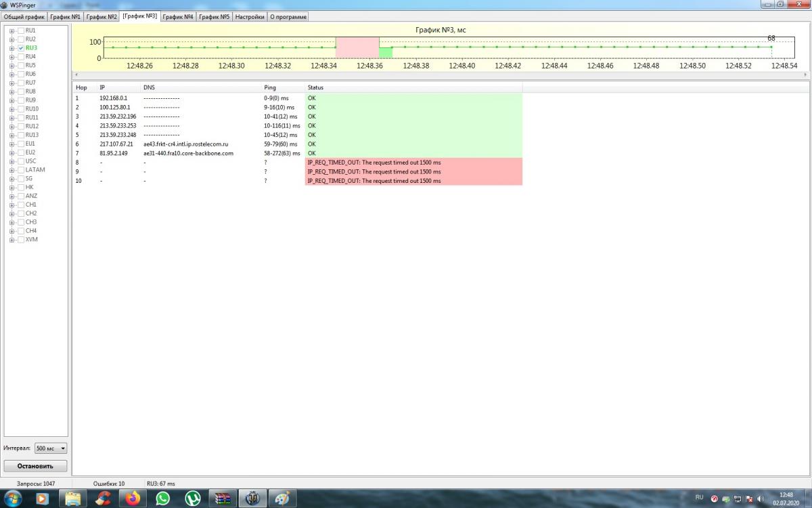
Task: Click the network tray icon
Action: 738,499
